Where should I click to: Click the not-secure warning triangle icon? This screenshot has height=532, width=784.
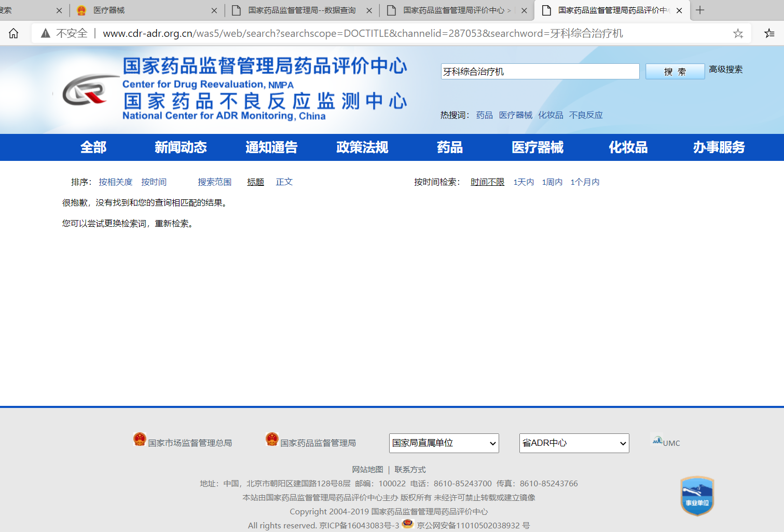point(46,33)
